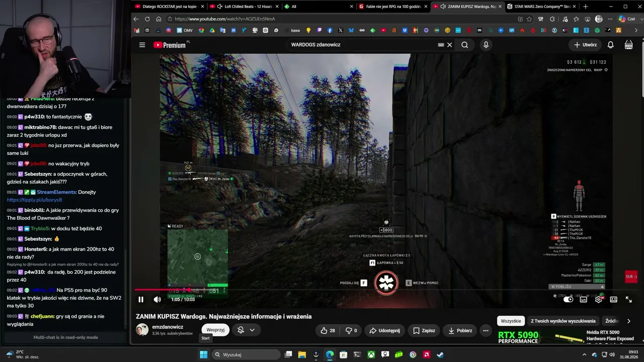Image resolution: width=644 pixels, height=362 pixels.
Task: Open the kawa bookmark folder
Action: 291,30
